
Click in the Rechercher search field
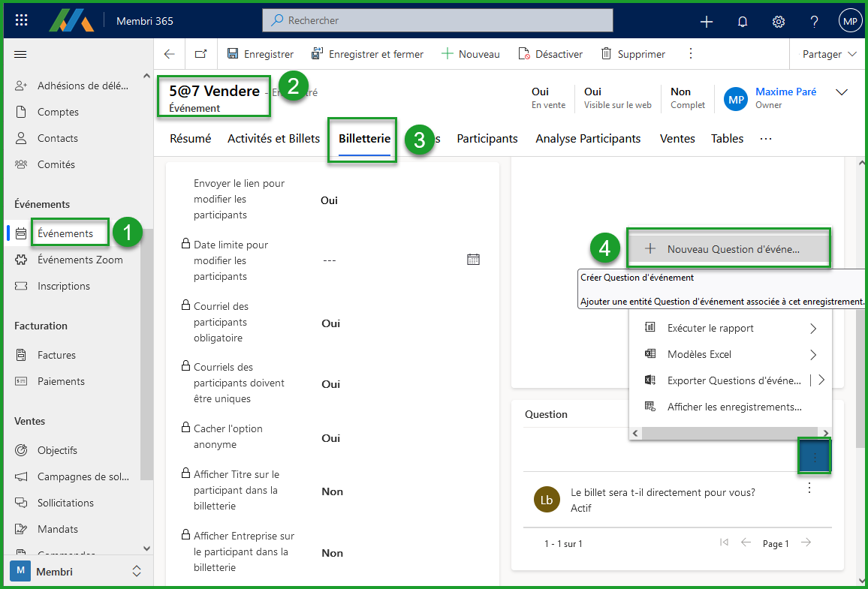click(x=438, y=20)
